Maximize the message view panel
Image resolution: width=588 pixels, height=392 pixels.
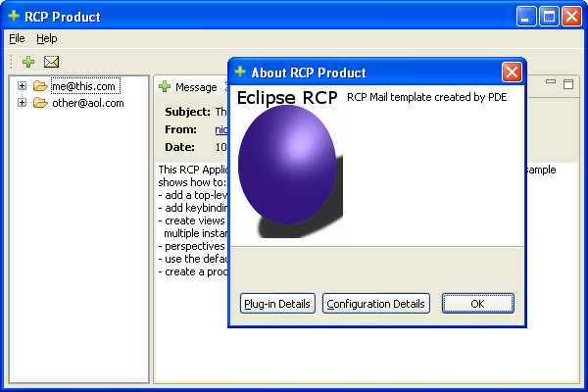568,84
